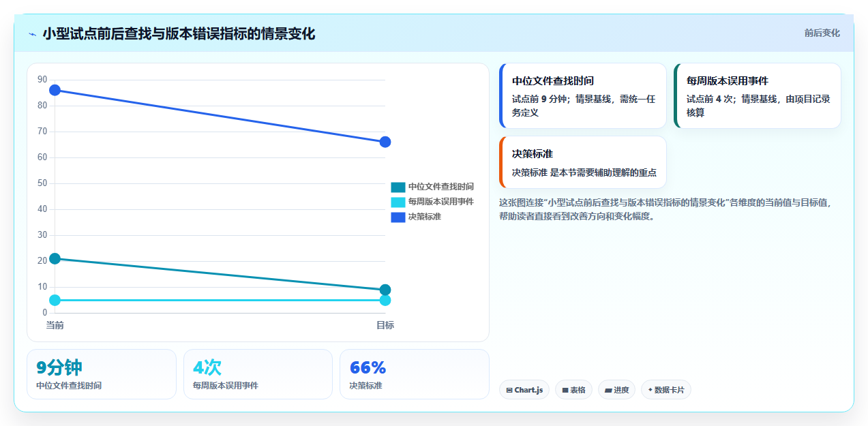This screenshot has width=868, height=426.
Task: Click 每周版本误用事件 point at 目标
Action: pos(385,300)
